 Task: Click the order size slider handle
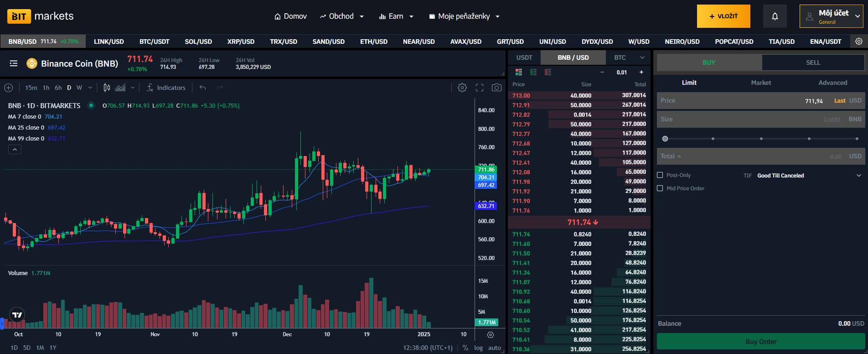[x=665, y=139]
